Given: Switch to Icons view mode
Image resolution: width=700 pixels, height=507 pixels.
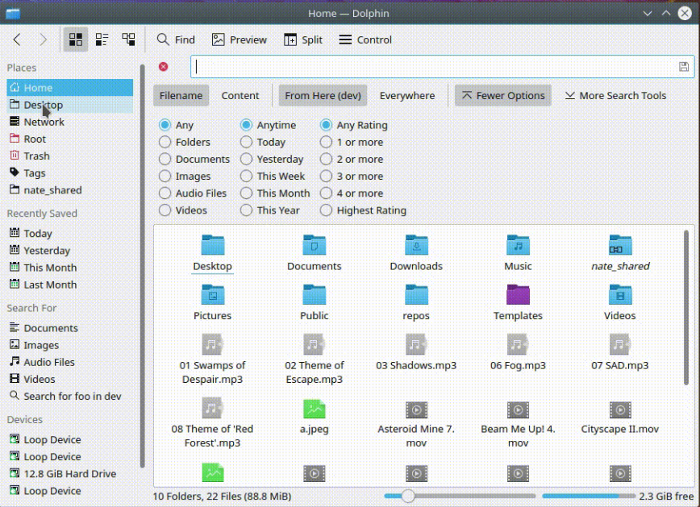Looking at the screenshot, I should tap(76, 39).
